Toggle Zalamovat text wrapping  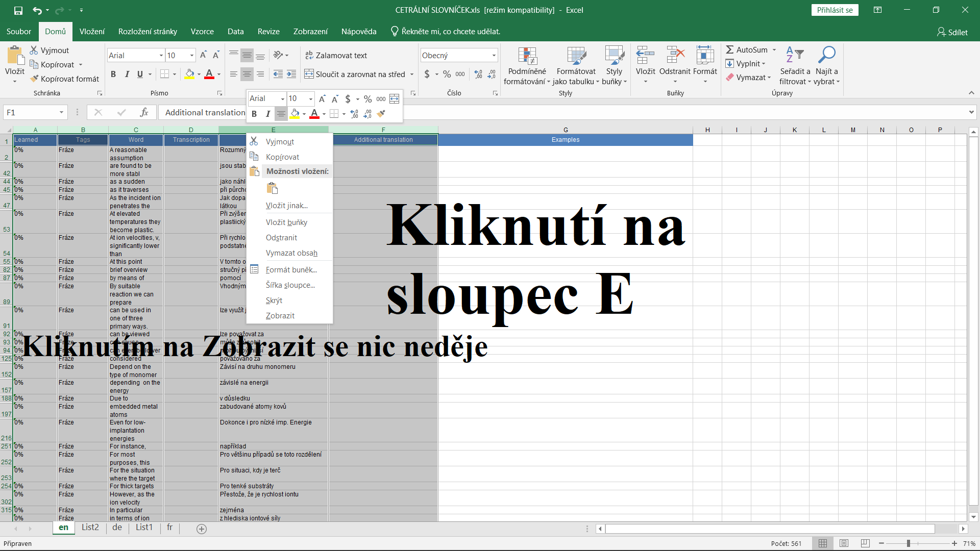click(x=336, y=55)
